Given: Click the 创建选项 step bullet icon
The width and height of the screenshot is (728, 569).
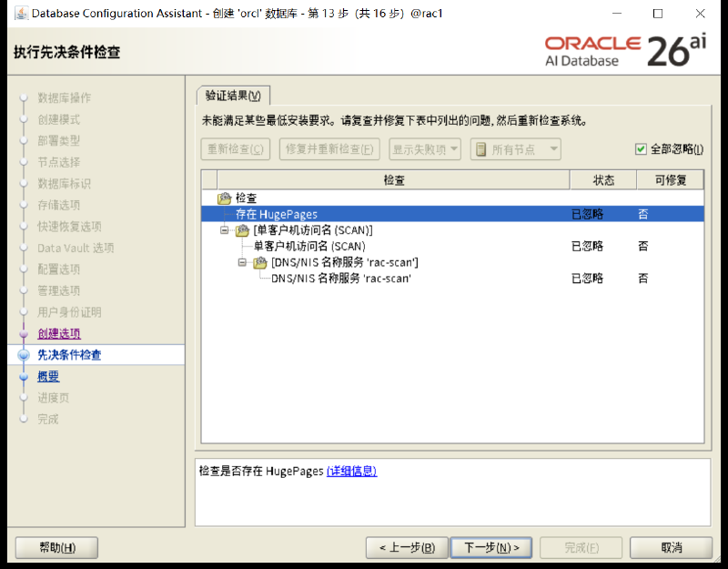Looking at the screenshot, I should click(x=24, y=334).
